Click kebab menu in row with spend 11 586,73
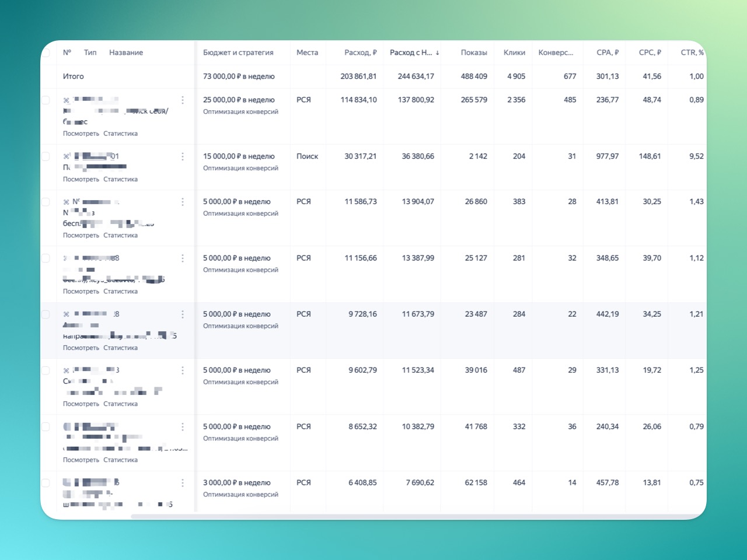This screenshot has height=560, width=747. [x=183, y=202]
